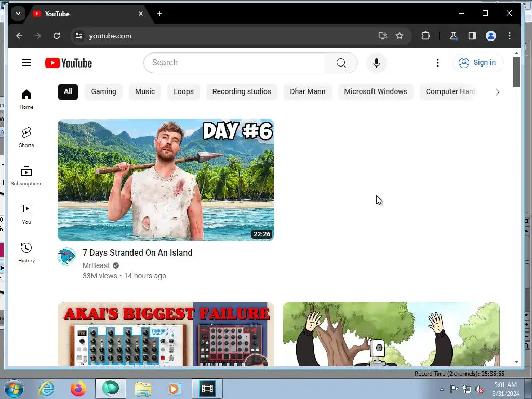Launch Firefox from taskbar
532x399 pixels.
pos(78,389)
